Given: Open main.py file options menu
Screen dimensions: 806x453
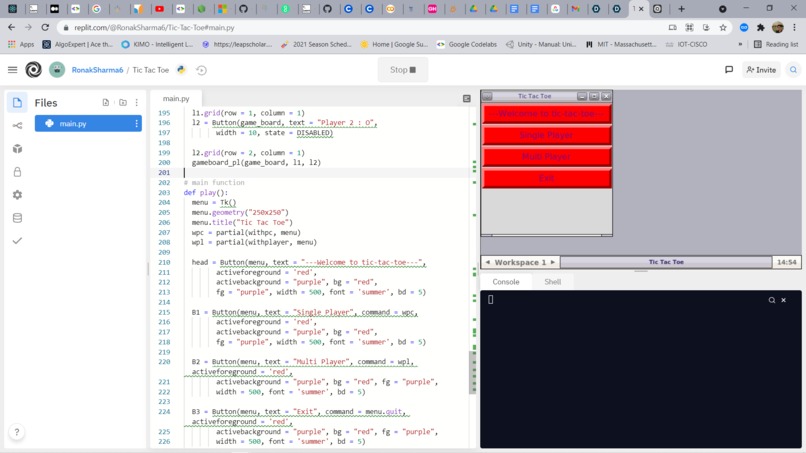Looking at the screenshot, I should click(x=136, y=123).
